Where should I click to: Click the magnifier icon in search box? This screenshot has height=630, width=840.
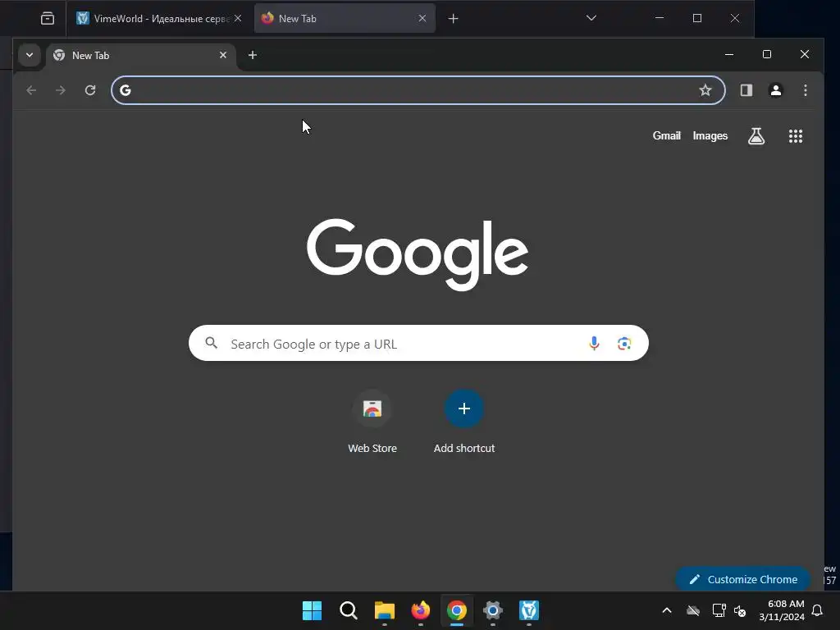[212, 343]
